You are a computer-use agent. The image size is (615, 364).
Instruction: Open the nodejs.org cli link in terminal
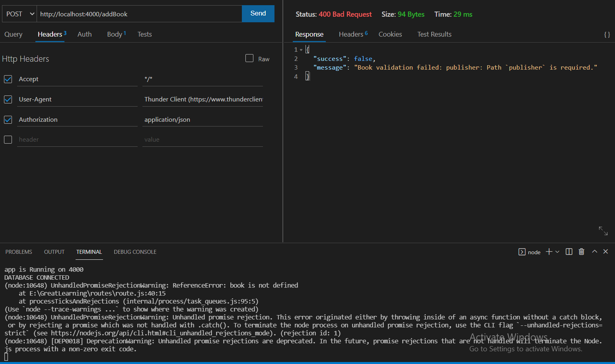point(162,333)
